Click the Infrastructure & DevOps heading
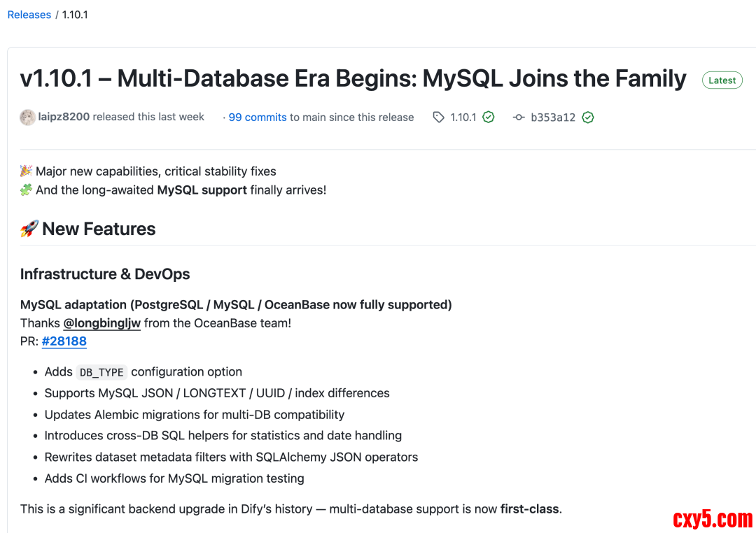The image size is (756, 533). click(x=105, y=274)
